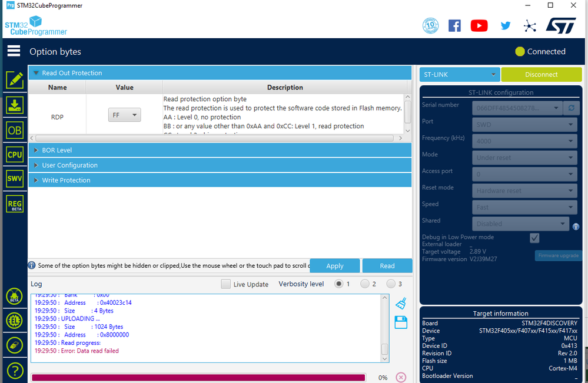Click the info icon beside the scroll hint
The width and height of the screenshot is (588, 383).
click(32, 265)
